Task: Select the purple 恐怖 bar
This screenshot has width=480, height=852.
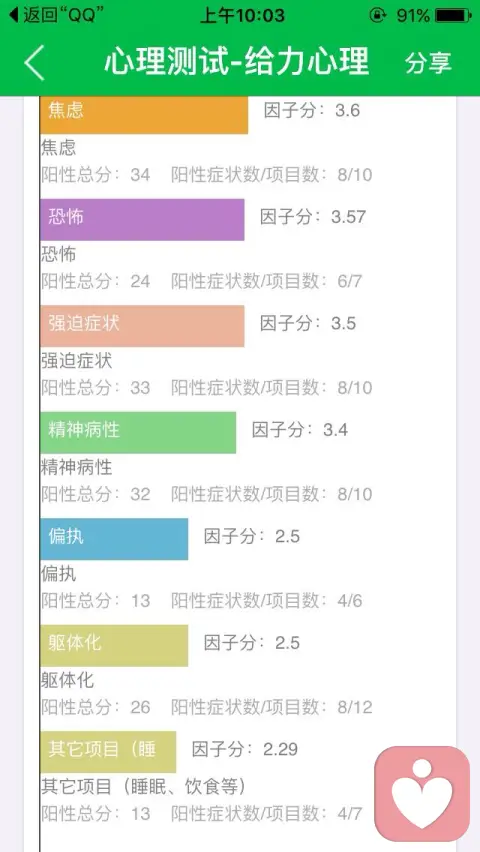Action: [x=142, y=219]
